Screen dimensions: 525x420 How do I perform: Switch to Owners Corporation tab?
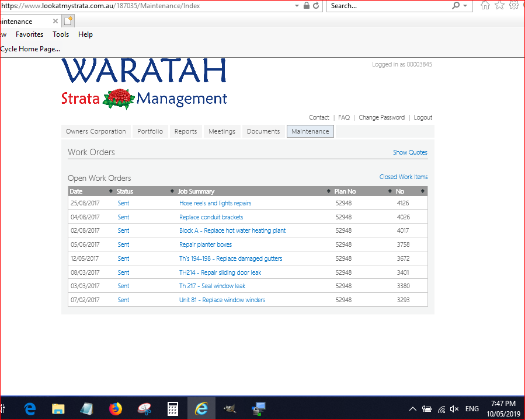pos(96,131)
